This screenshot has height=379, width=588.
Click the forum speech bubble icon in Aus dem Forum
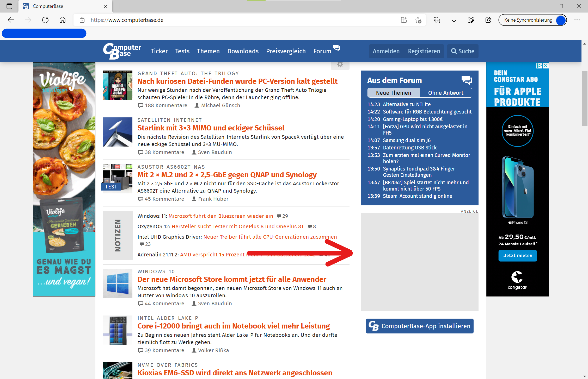click(467, 80)
